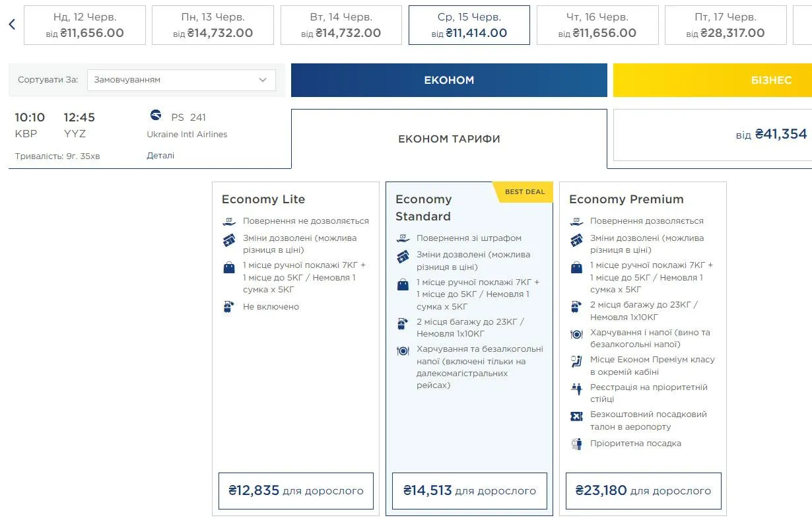812x526 pixels.
Task: Select Economy Standard fare for ₴14,513
Action: [469, 491]
